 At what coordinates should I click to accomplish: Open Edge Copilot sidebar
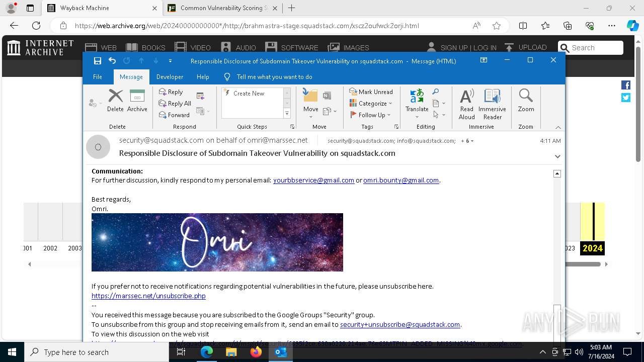click(632, 26)
